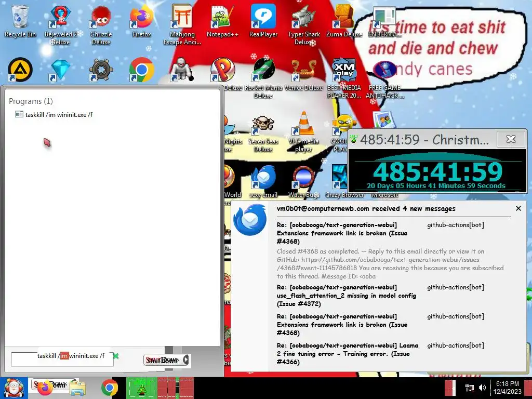Click the Santa Start button on taskbar
Image resolution: width=532 pixels, height=399 pixels.
tap(14, 388)
